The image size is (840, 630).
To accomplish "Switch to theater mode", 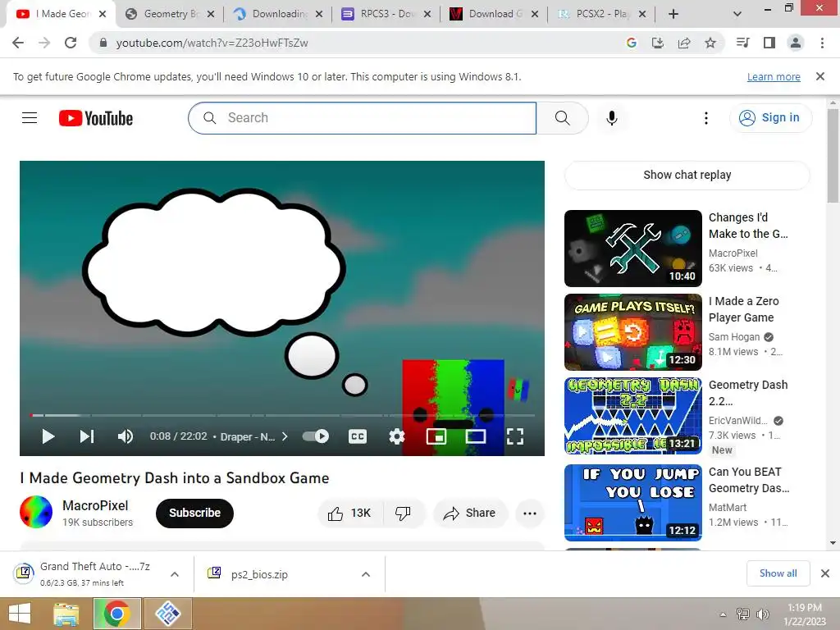I will [476, 436].
